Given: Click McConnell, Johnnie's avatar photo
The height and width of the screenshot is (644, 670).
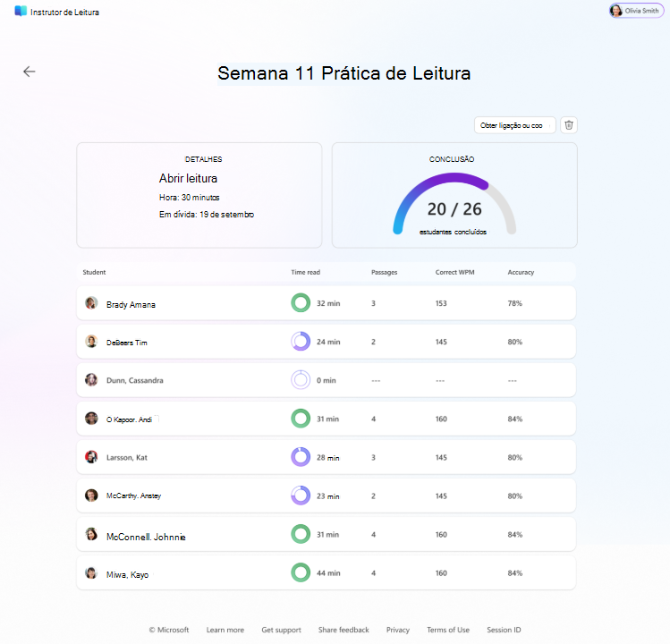Looking at the screenshot, I should (91, 534).
